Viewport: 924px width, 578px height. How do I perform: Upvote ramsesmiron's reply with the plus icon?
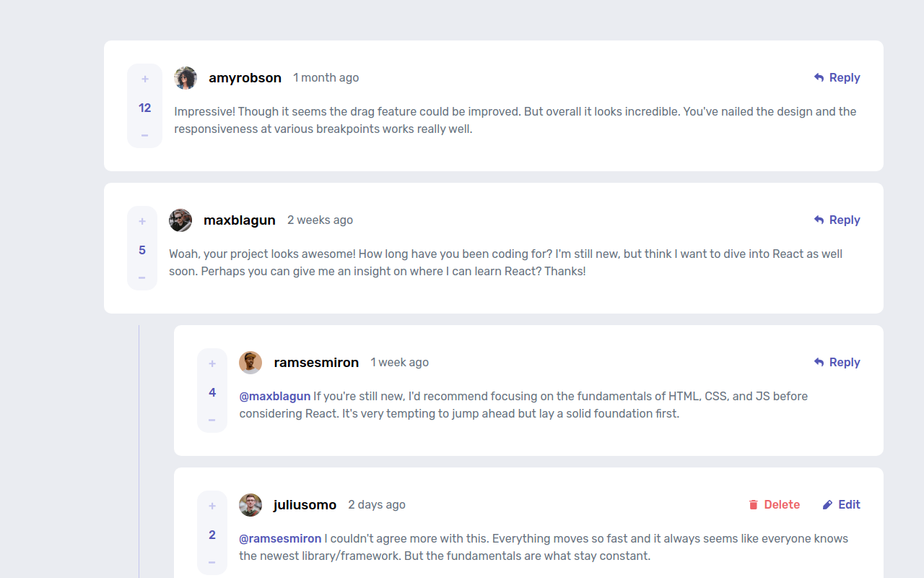pos(212,364)
